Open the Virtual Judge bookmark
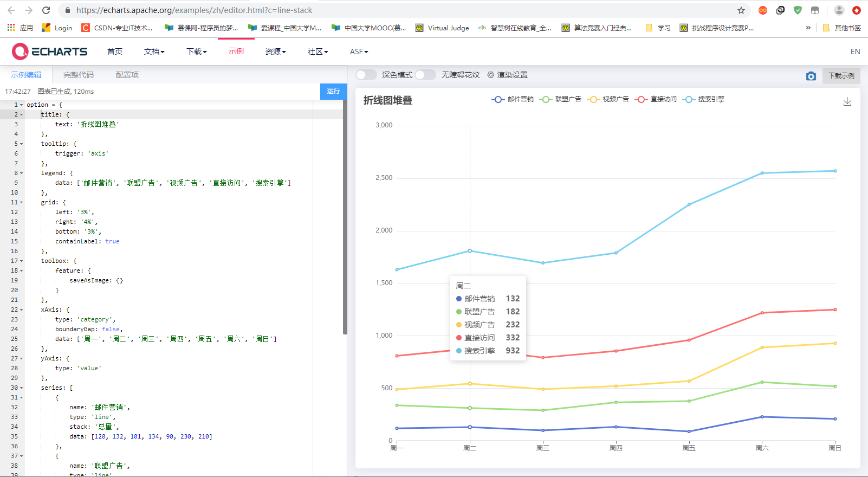The width and height of the screenshot is (868, 477). click(442, 28)
